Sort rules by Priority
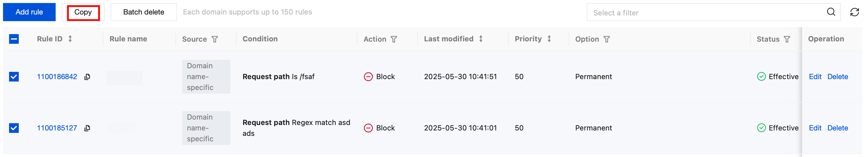Screen dimensions: 868x157 pyautogui.click(x=549, y=39)
